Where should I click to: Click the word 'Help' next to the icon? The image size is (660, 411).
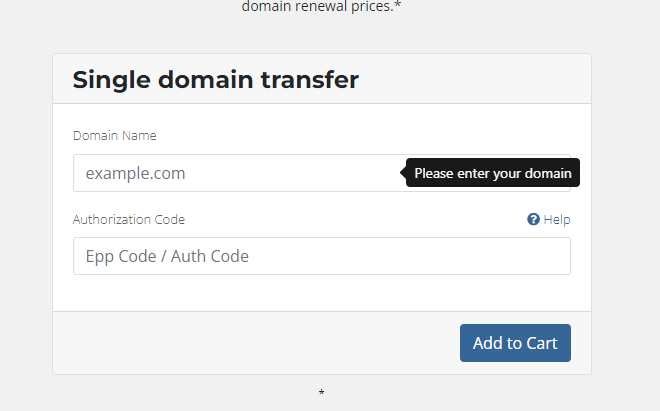point(557,219)
